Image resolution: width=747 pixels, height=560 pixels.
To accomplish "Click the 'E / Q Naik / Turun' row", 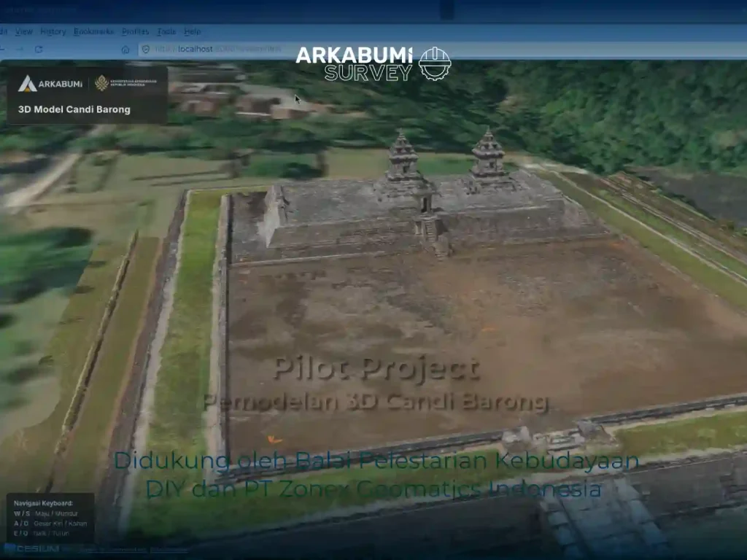I will pyautogui.click(x=42, y=533).
